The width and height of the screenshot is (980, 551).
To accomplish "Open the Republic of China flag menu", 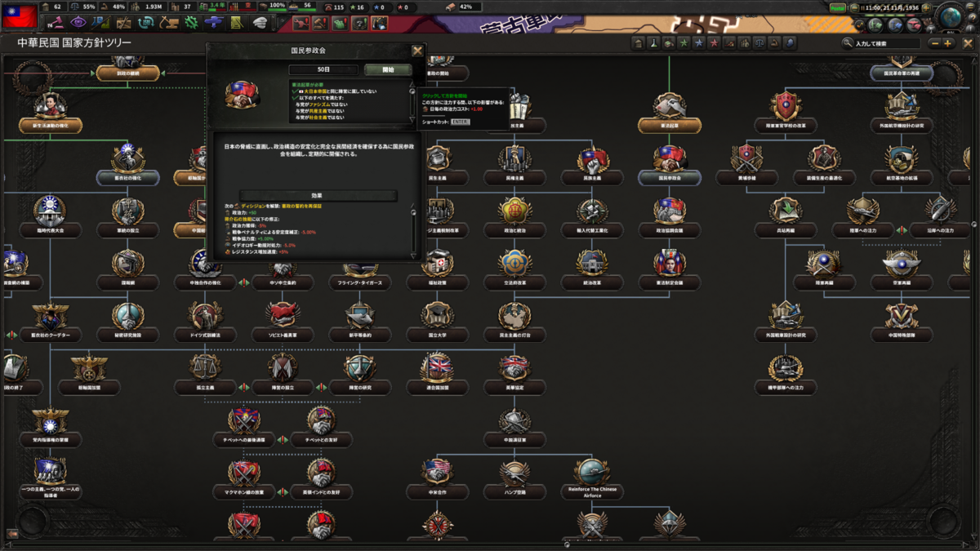I will click(19, 16).
